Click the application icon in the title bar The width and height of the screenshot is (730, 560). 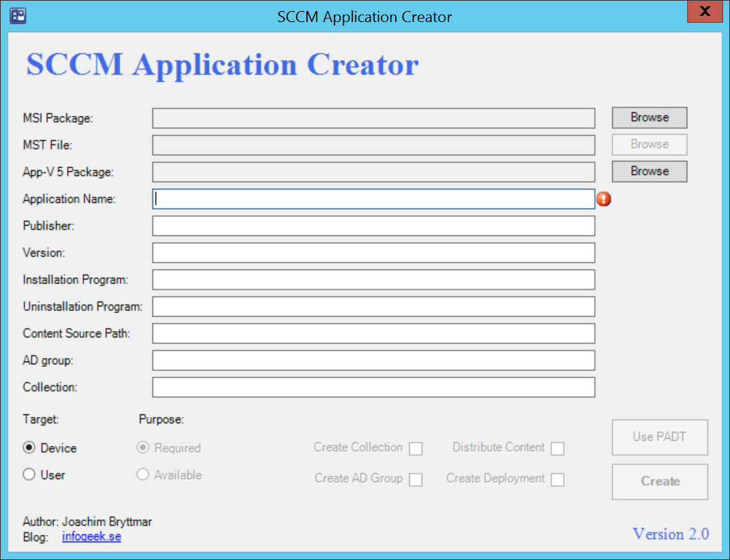[17, 15]
